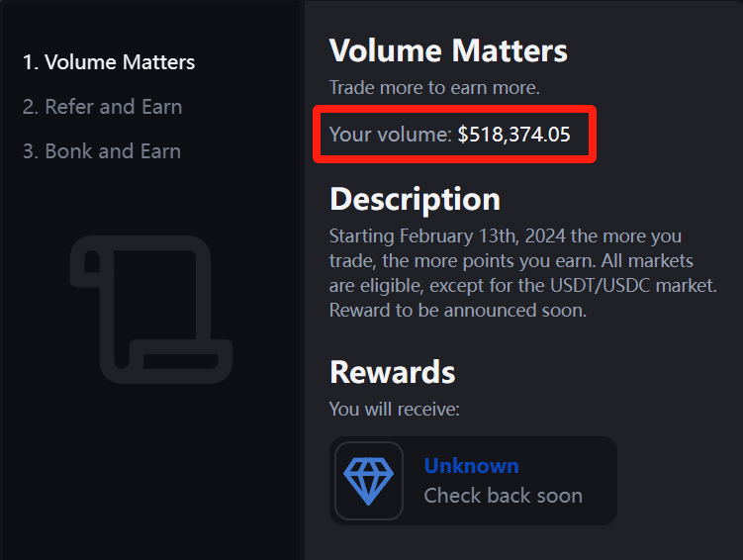Click the Description heading
The height and width of the screenshot is (560, 743).
[x=415, y=199]
